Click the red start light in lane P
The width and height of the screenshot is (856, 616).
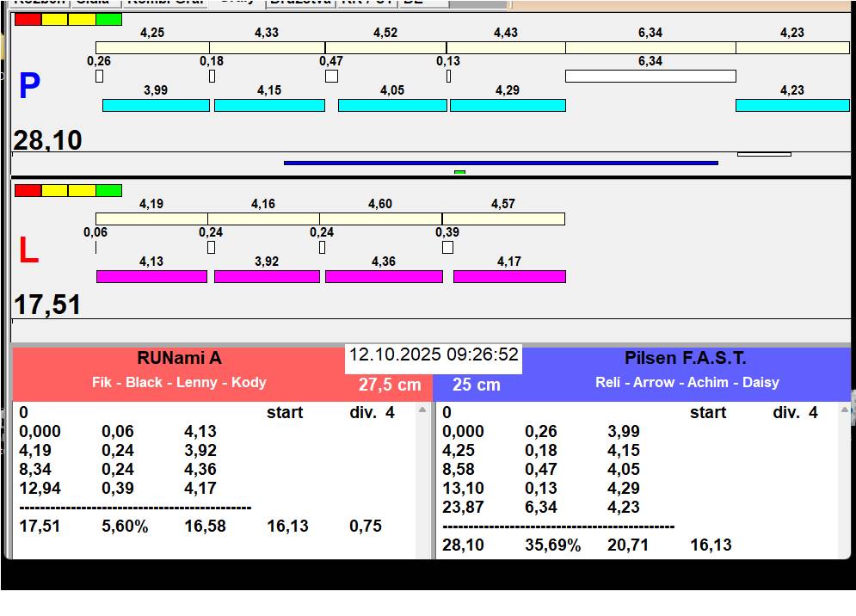pyautogui.click(x=28, y=19)
